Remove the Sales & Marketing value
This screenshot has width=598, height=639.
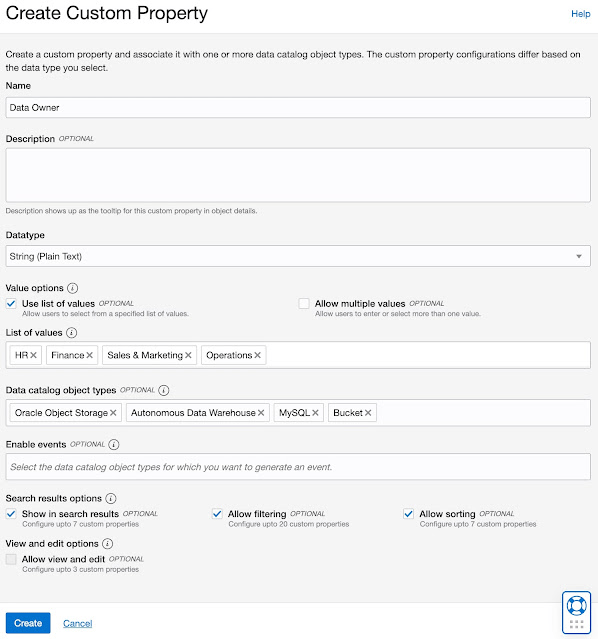(188, 355)
